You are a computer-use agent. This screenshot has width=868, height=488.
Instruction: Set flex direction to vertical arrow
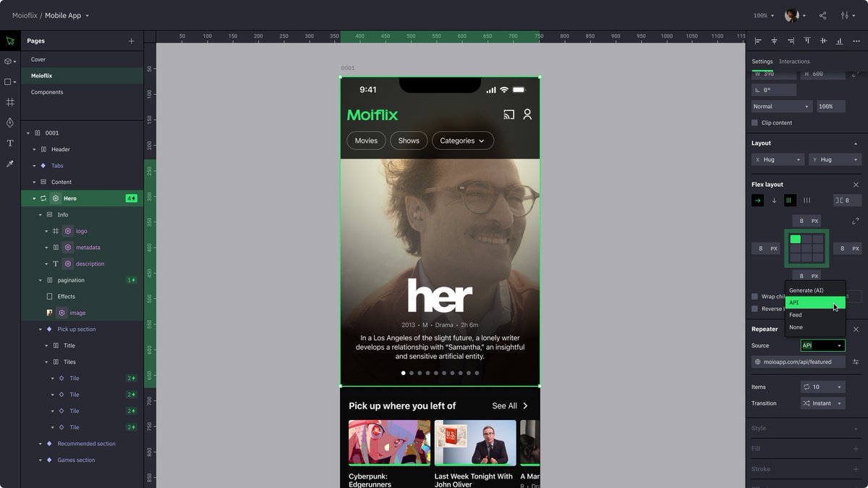[774, 201]
